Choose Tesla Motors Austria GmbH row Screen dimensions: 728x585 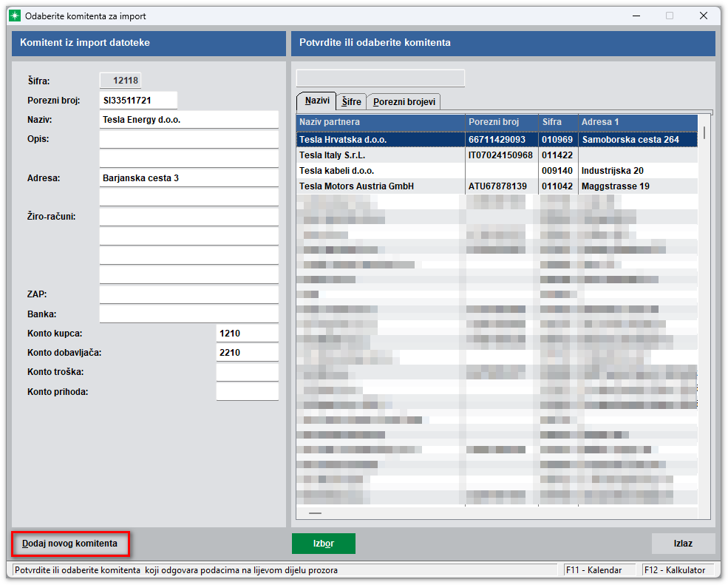(x=380, y=186)
